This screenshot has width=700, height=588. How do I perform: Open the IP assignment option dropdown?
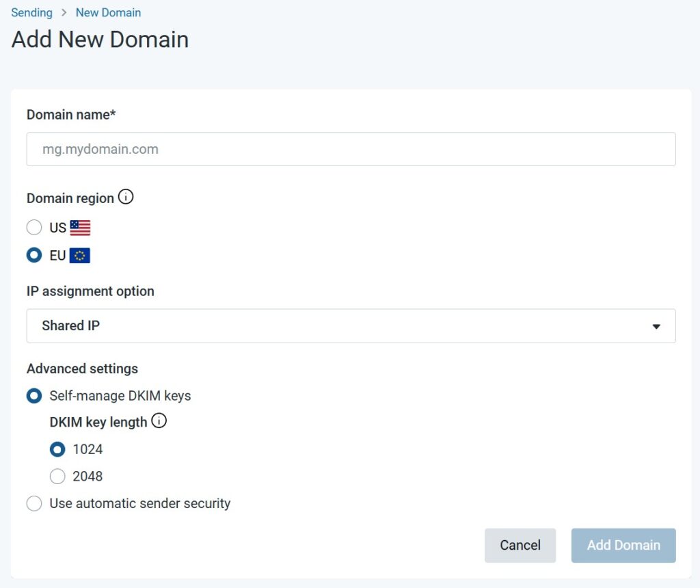[350, 326]
